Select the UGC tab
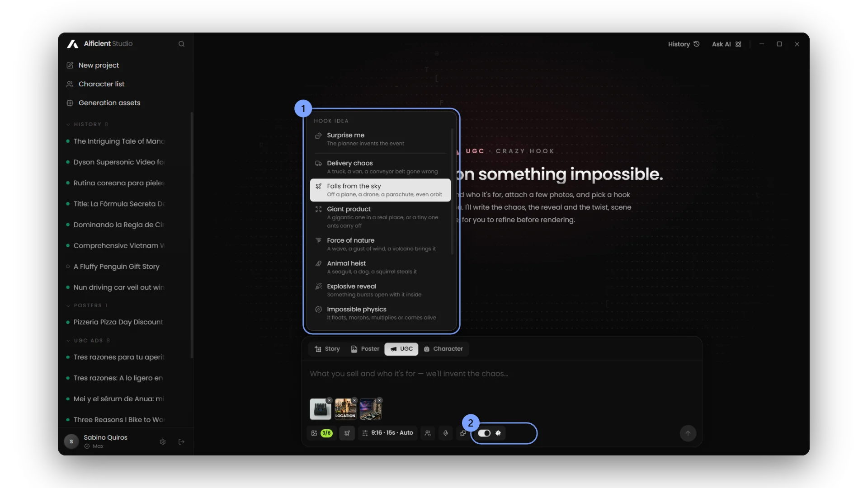868x488 pixels. [401, 349]
